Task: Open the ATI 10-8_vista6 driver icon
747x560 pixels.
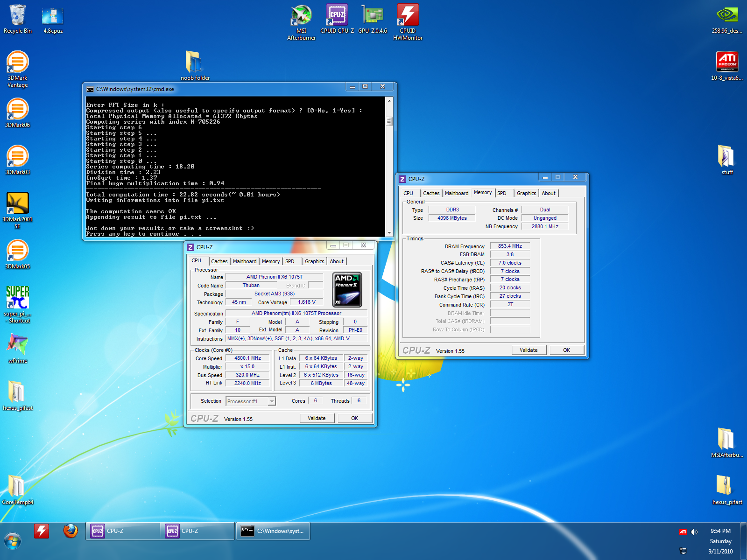Action: tap(727, 66)
